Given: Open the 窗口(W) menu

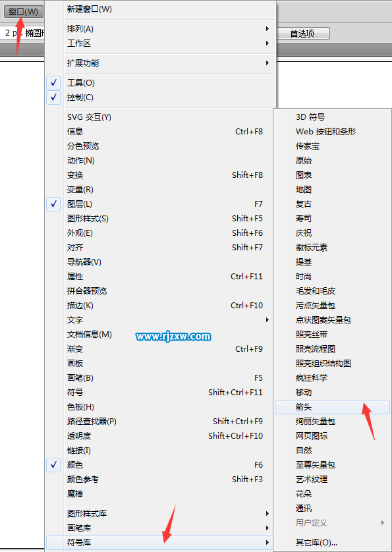Looking at the screenshot, I should (x=24, y=12).
